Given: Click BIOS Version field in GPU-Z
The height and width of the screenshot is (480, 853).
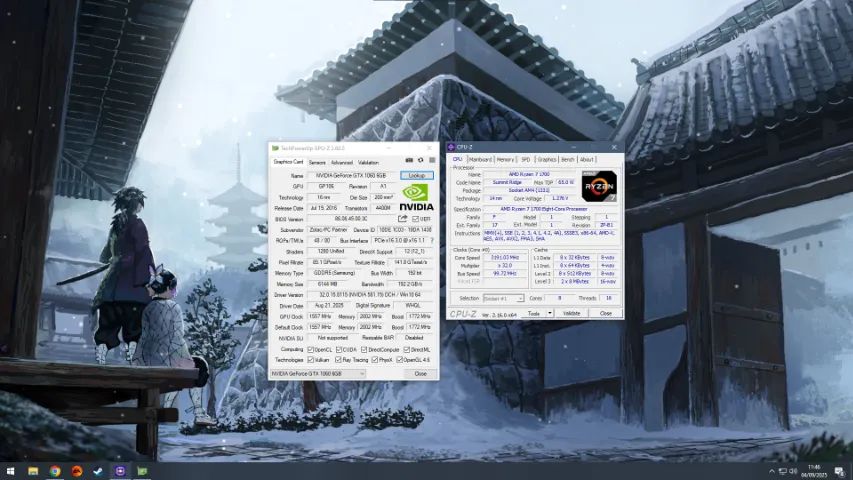Looking at the screenshot, I should click(x=351, y=219).
